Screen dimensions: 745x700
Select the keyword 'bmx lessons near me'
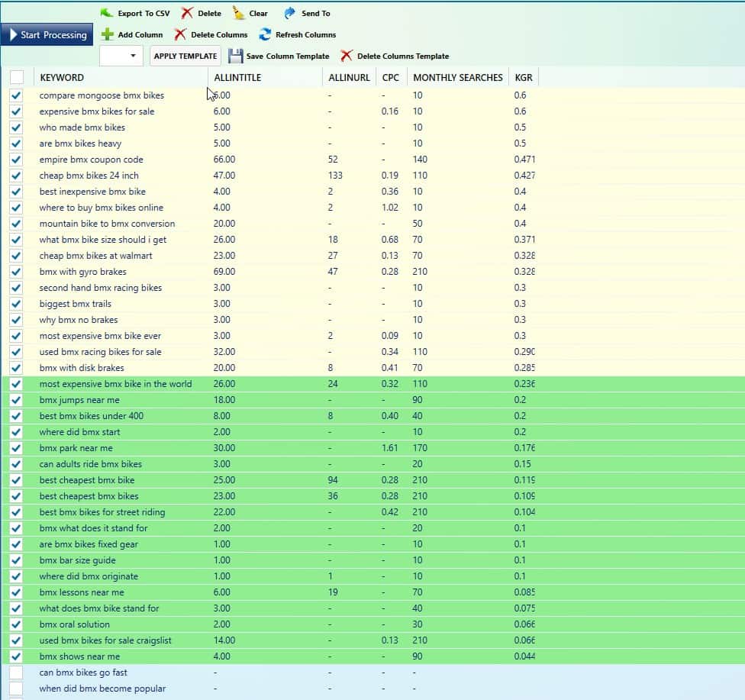pos(82,592)
